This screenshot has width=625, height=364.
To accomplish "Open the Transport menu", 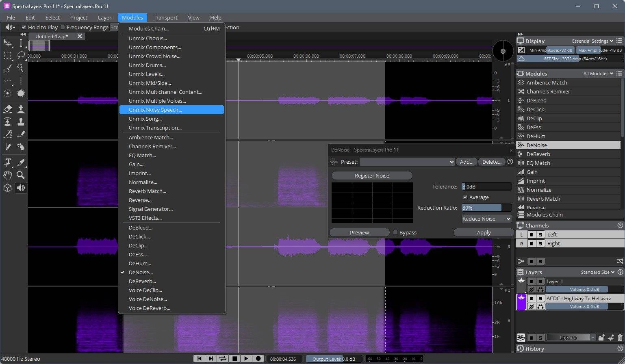I will click(x=165, y=17).
